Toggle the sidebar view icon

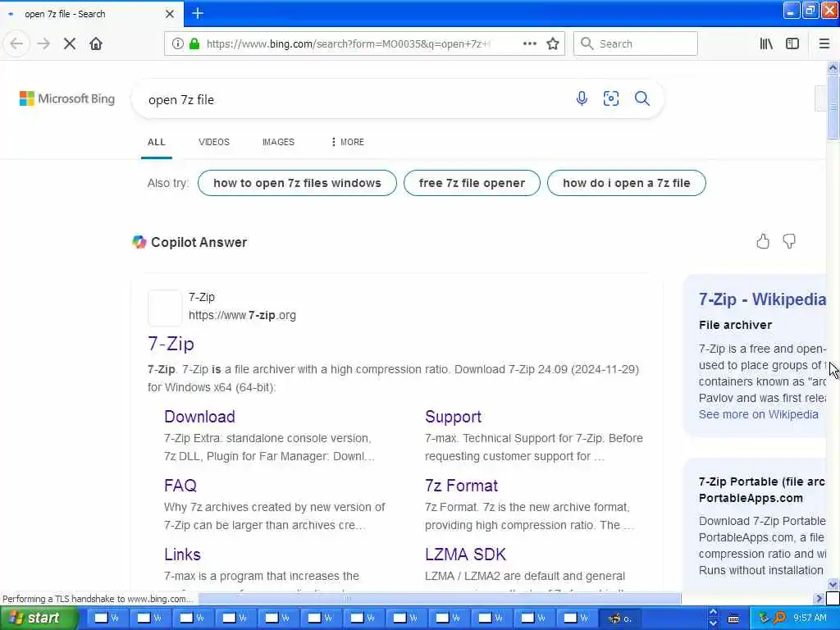pyautogui.click(x=792, y=43)
